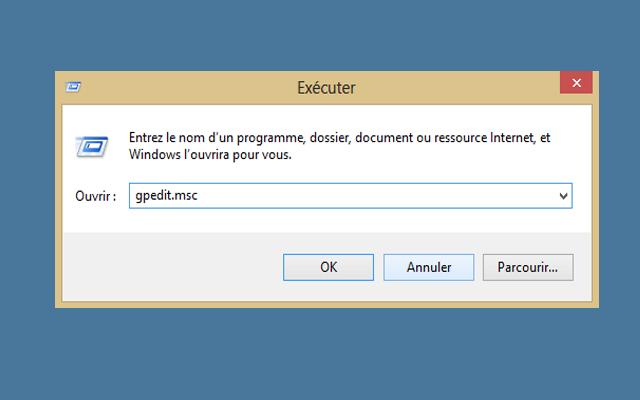The image size is (640, 400).
Task: Click the large Run program icon
Action: click(91, 147)
